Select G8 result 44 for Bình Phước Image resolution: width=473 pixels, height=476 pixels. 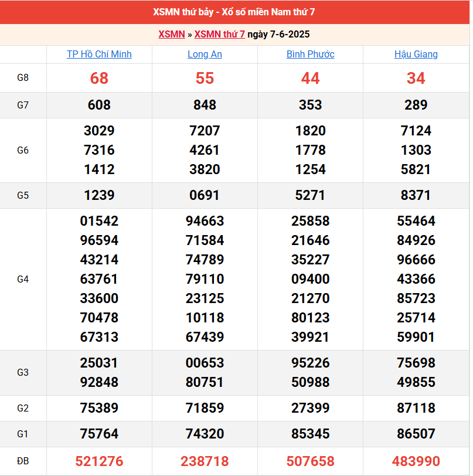[310, 79]
